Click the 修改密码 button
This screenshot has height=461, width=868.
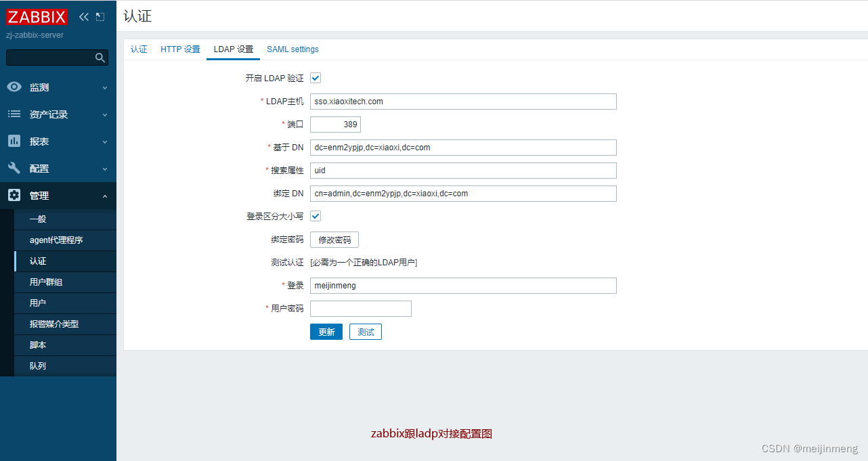(x=334, y=240)
